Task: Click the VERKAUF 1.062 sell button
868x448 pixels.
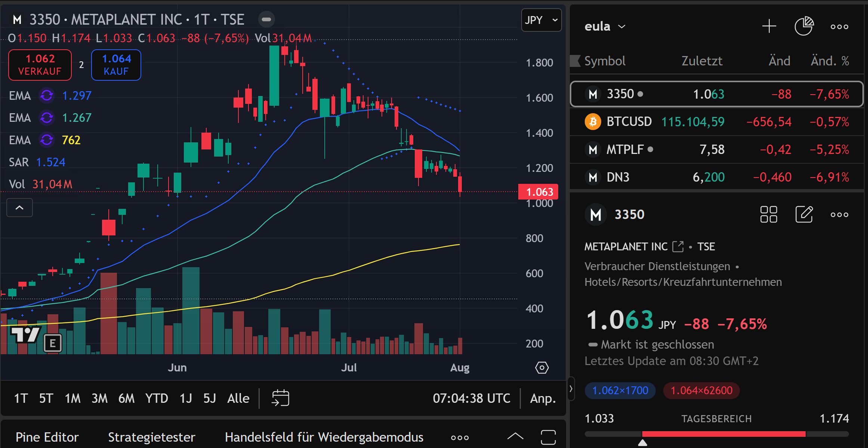Action: [40, 65]
